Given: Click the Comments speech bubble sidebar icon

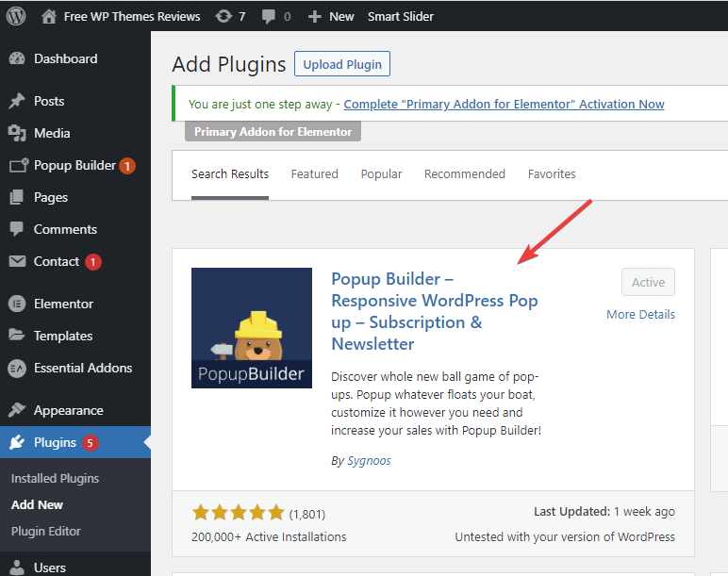Looking at the screenshot, I should coord(16,229).
